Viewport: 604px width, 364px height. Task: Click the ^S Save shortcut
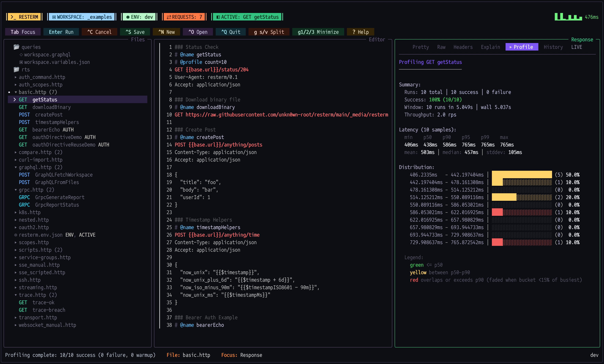click(135, 32)
